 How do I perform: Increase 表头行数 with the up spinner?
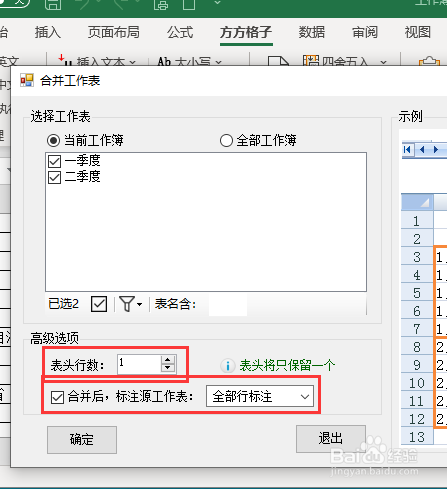point(168,360)
